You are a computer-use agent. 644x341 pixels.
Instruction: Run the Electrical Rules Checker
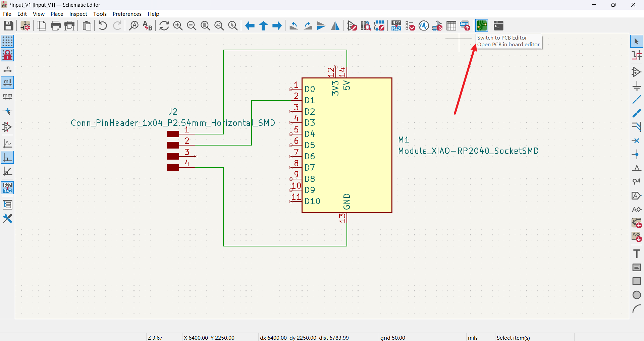pyautogui.click(x=410, y=25)
